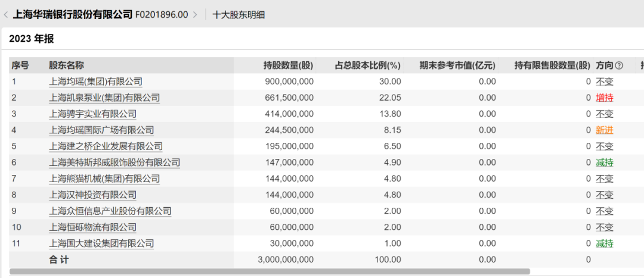Image resolution: width=644 pixels, height=278 pixels.
Task: Click 不变 direction link for 上海汉神投资
Action: tap(605, 195)
